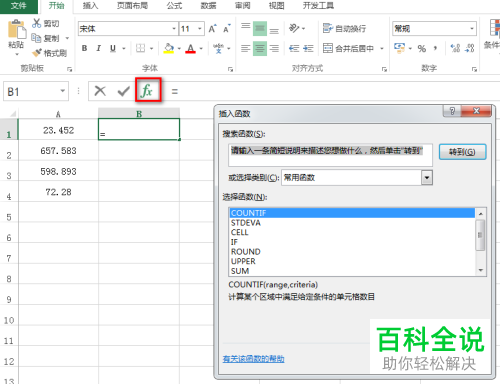Select center horizontal align icon
This screenshot has width=500, height=384.
point(260,49)
